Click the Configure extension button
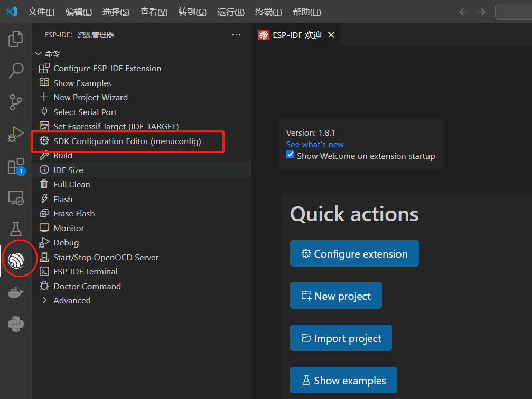Viewport: 532px width, 399px height. (354, 254)
